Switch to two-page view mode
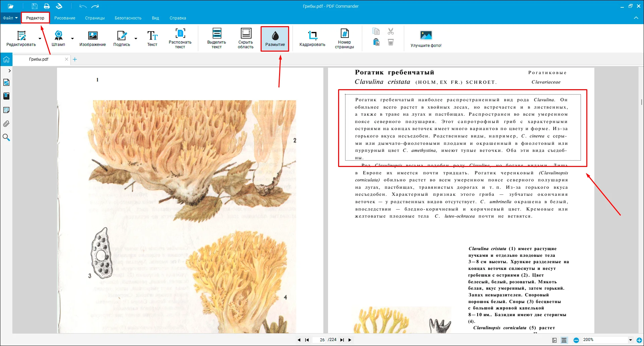644x346 pixels. [x=564, y=340]
